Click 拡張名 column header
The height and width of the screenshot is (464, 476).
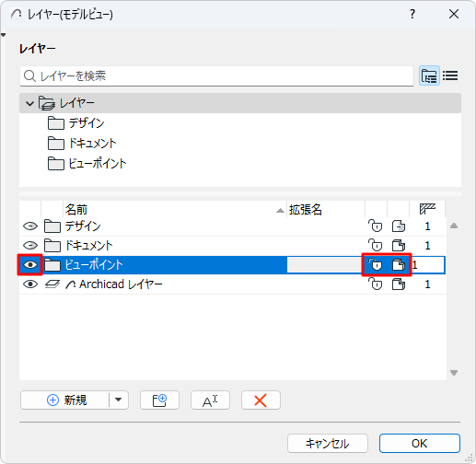[x=326, y=210]
